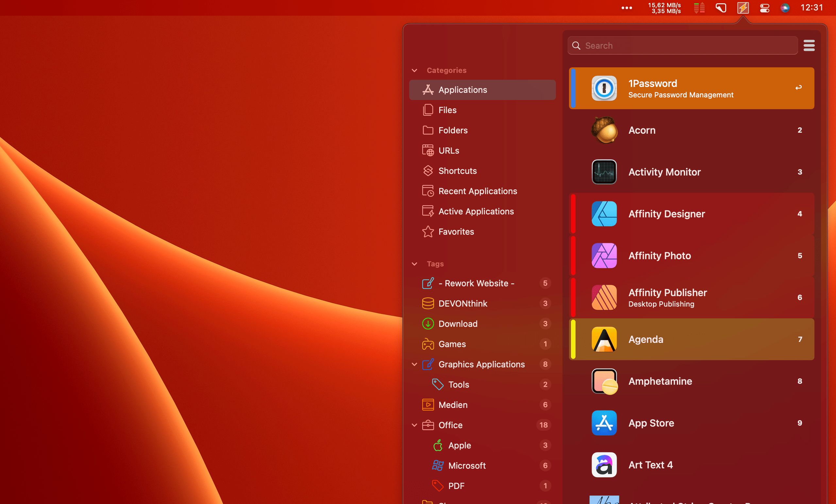836x504 pixels.
Task: Show the Favorites category
Action: [482, 231]
